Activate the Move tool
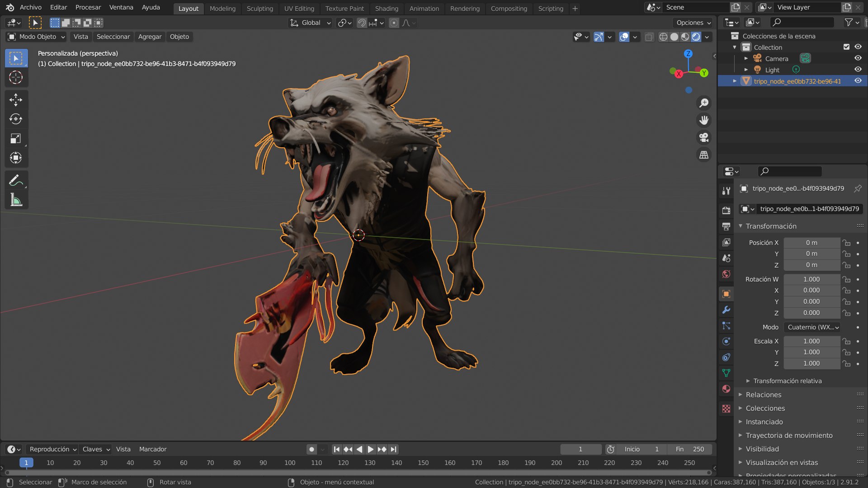 point(16,99)
